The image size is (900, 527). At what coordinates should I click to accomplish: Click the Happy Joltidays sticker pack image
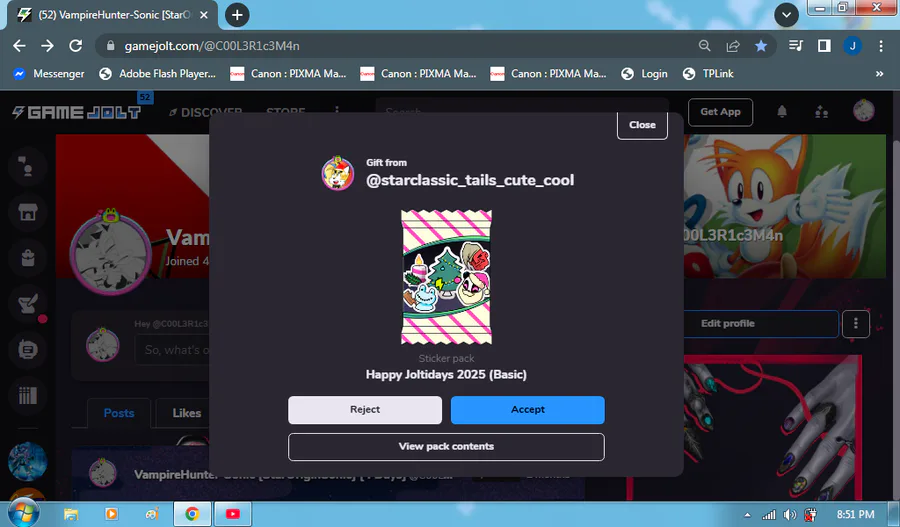(446, 277)
